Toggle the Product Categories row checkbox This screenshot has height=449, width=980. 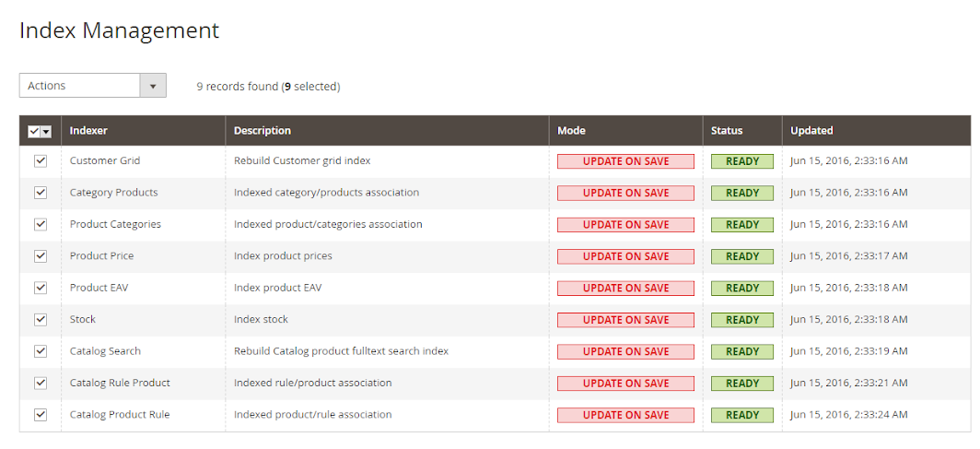pos(41,224)
